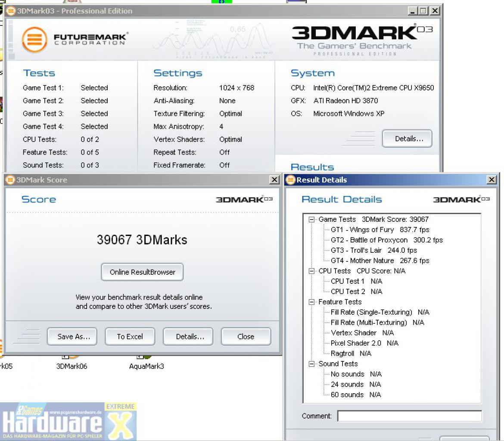Click the Comment input field
This screenshot has height=441, width=504.
410,416
